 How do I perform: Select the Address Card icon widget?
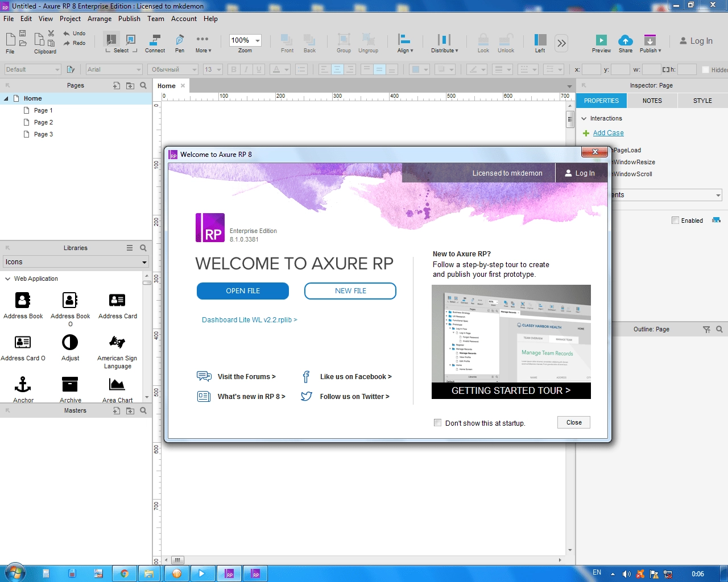coord(117,300)
